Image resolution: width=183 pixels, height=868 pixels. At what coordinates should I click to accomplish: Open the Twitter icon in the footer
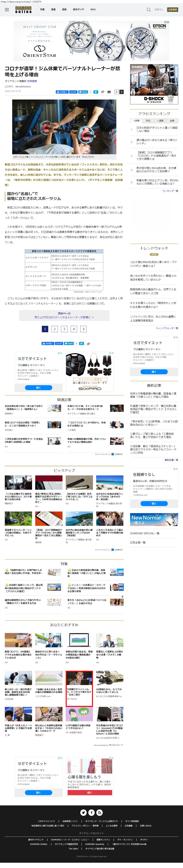click(x=83, y=812)
